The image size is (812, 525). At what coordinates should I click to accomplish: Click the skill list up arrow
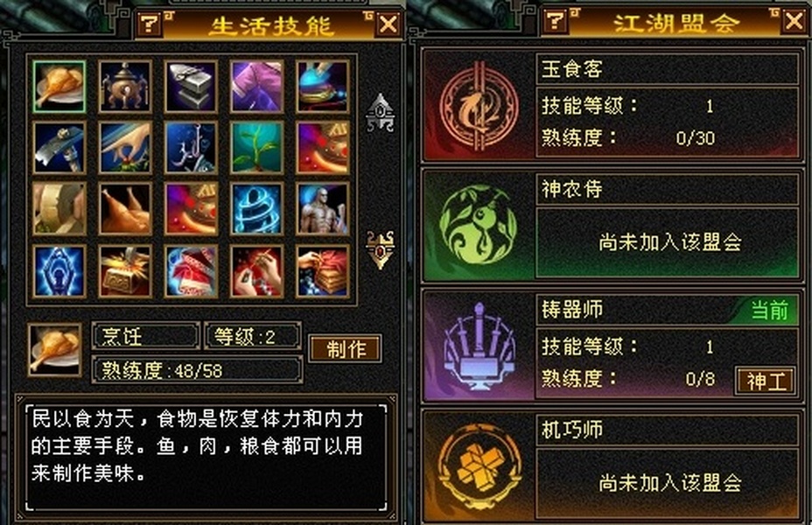pyautogui.click(x=380, y=112)
